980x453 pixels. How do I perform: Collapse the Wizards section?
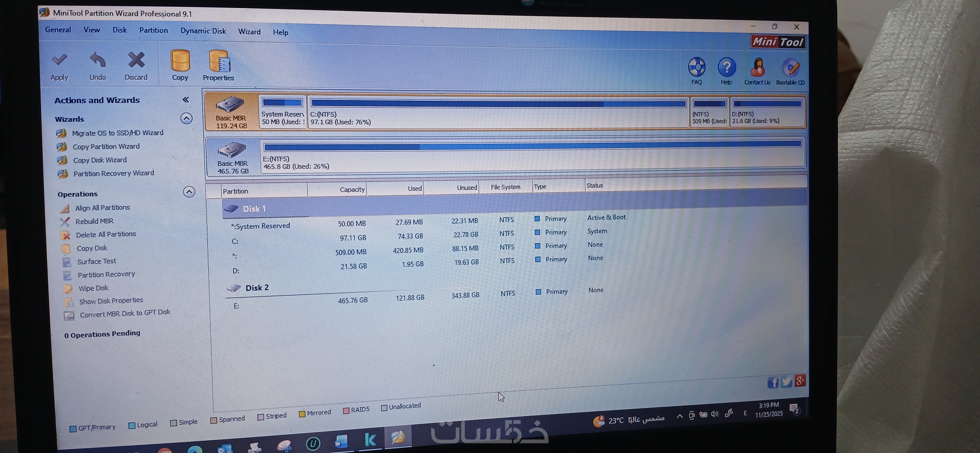(x=186, y=118)
